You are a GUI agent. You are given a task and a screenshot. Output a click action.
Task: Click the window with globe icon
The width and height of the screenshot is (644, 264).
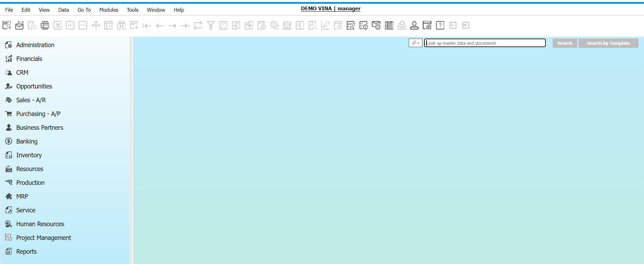click(427, 25)
